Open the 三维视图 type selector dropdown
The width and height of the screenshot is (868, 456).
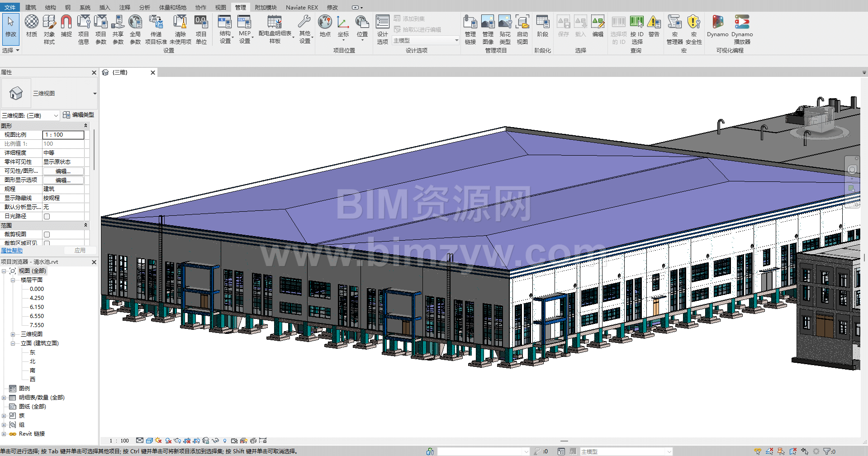pos(95,94)
